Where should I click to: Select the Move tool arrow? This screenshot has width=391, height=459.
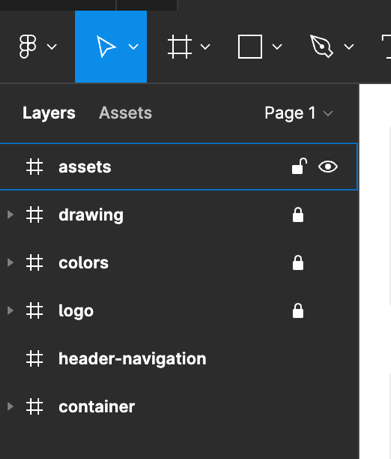(106, 47)
